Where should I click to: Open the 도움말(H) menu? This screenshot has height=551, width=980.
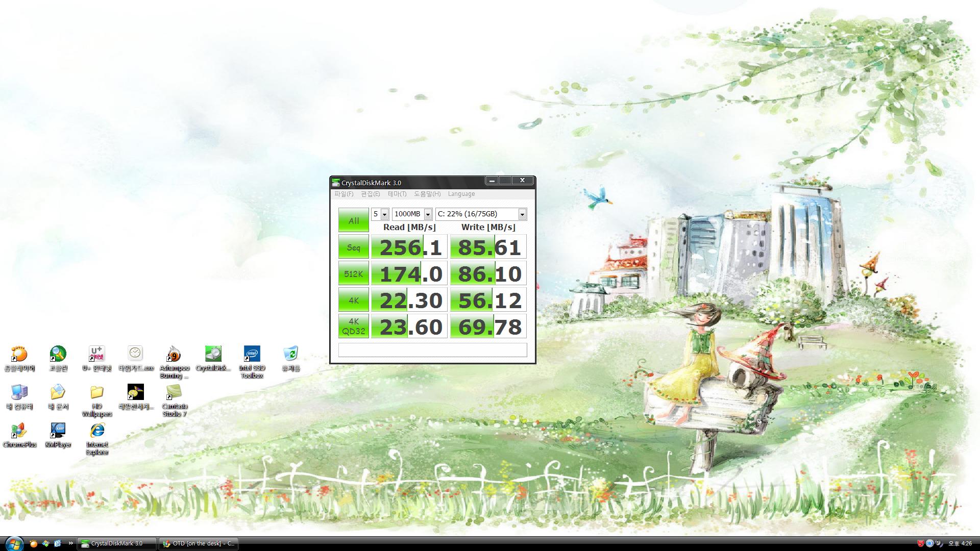point(427,194)
